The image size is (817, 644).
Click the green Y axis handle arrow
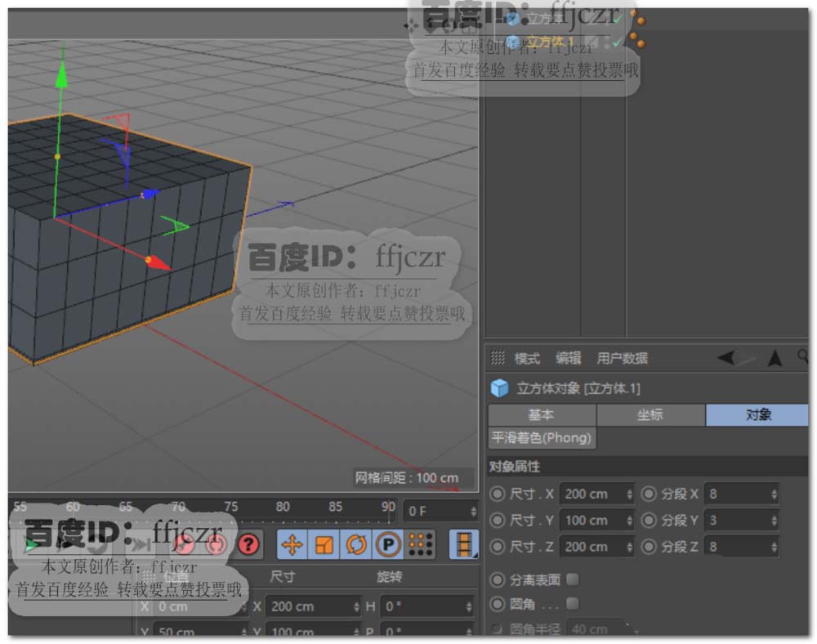coord(61,75)
